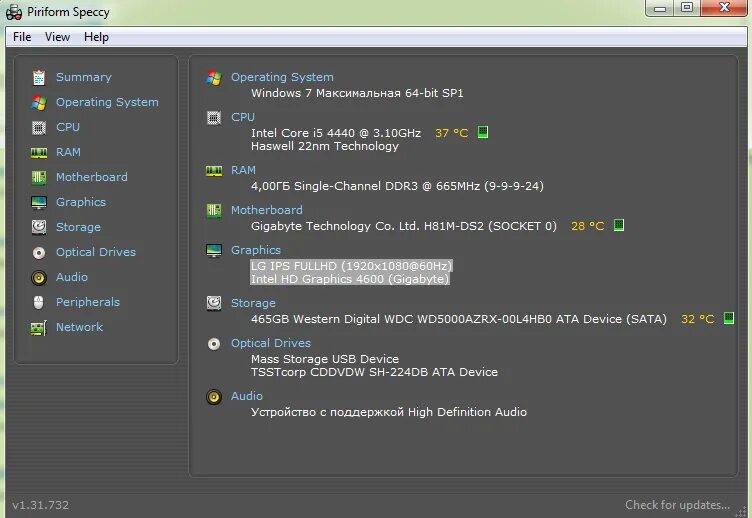
Task: Click the storage temperature 32 °C value
Action: (x=698, y=319)
